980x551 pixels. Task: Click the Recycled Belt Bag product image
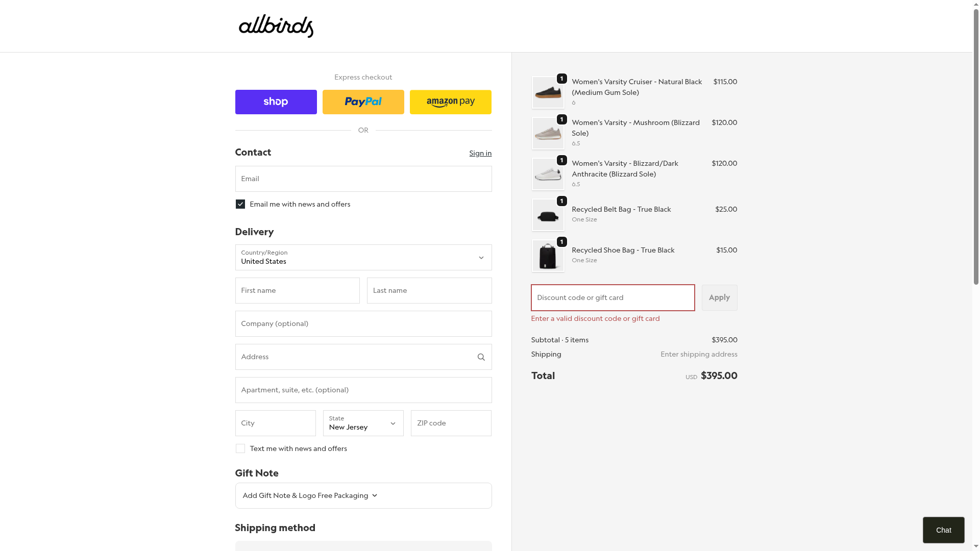tap(548, 215)
